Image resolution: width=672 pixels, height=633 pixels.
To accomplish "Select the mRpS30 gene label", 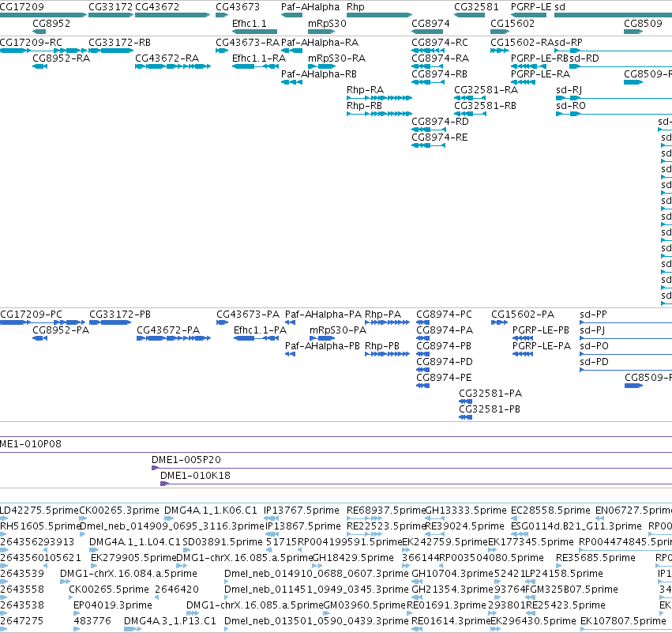I will pos(327,24).
